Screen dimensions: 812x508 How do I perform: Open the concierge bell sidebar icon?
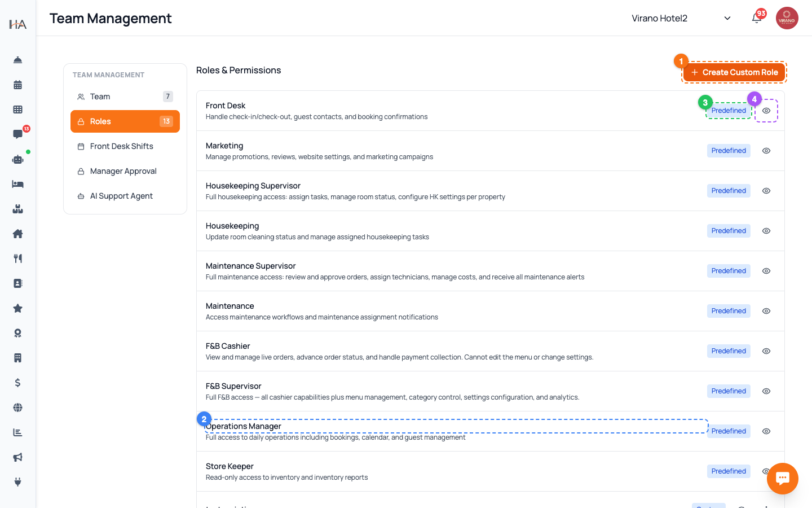click(17, 60)
